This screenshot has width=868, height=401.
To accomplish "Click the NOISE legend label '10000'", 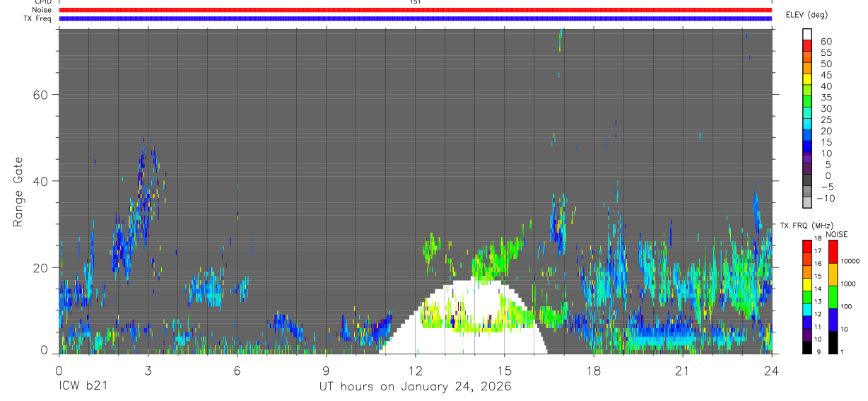I will [851, 261].
